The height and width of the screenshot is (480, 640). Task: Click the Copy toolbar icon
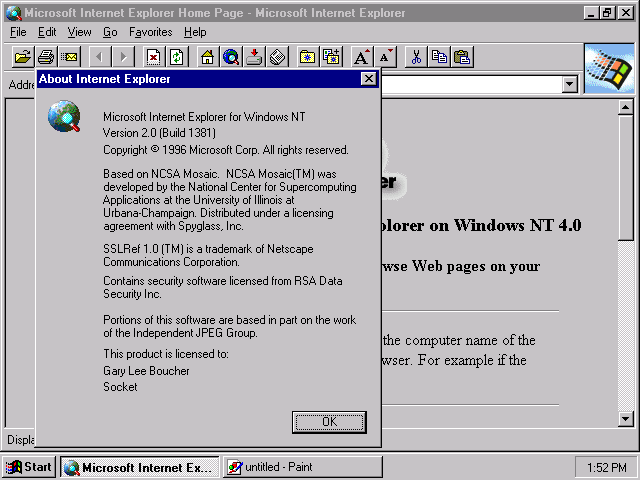[439, 57]
